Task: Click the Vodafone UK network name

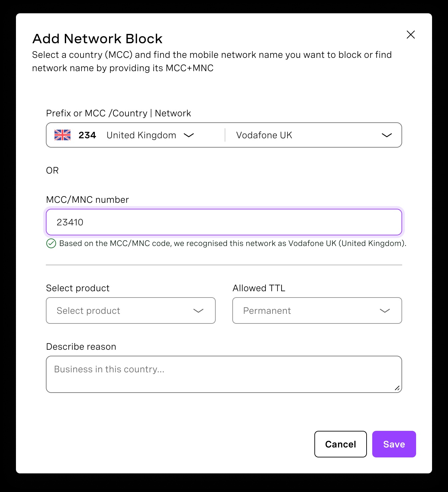Action: pyautogui.click(x=264, y=135)
